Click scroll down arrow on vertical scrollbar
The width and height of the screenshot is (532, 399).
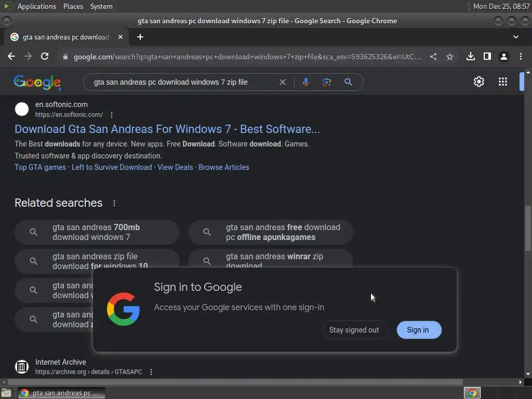point(528,374)
